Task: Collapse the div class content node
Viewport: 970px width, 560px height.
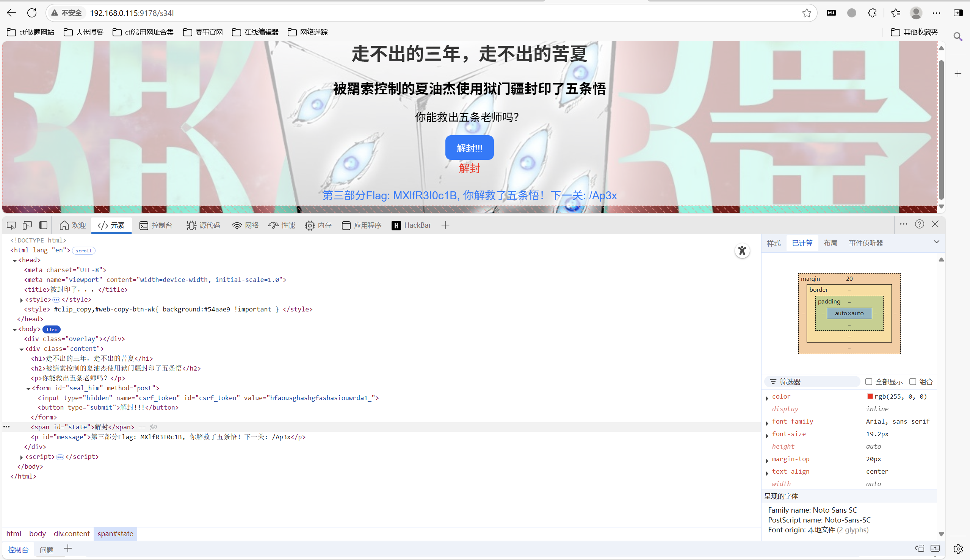Action: (x=22, y=349)
